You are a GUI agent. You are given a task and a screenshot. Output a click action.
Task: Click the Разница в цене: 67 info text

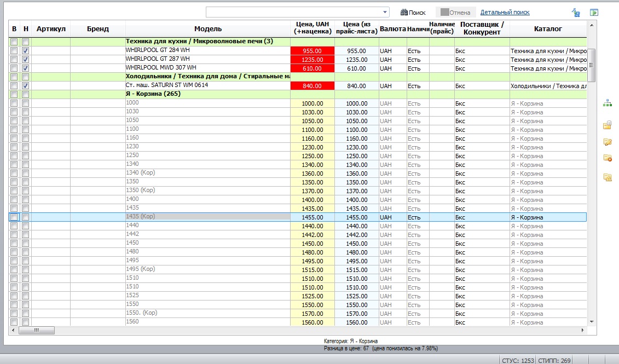pyautogui.click(x=380, y=348)
